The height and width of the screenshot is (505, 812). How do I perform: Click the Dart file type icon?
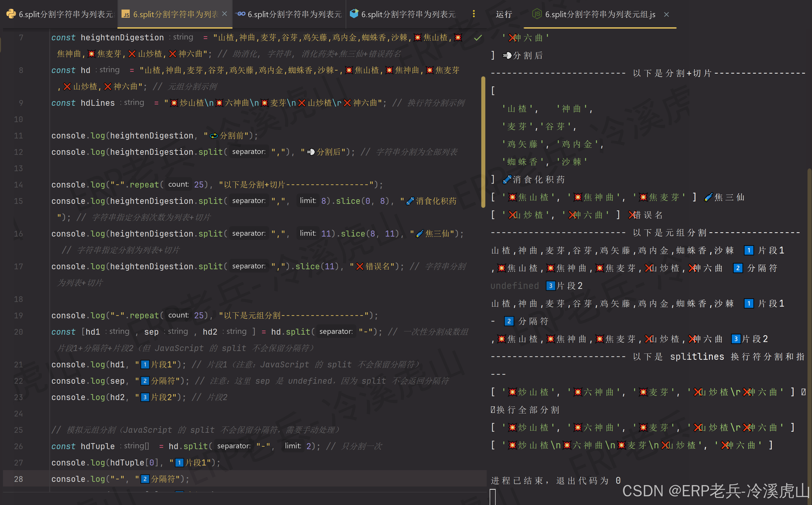coord(354,14)
